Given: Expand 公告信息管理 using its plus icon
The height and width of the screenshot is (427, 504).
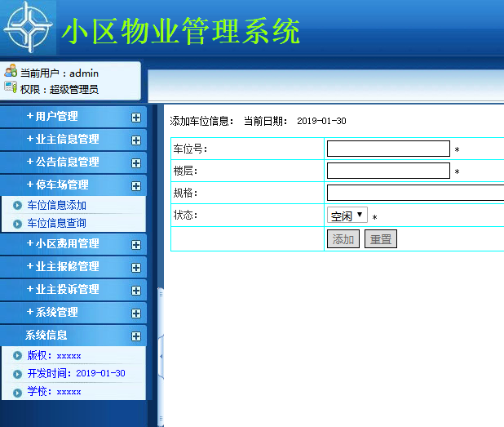Looking at the screenshot, I should [136, 163].
